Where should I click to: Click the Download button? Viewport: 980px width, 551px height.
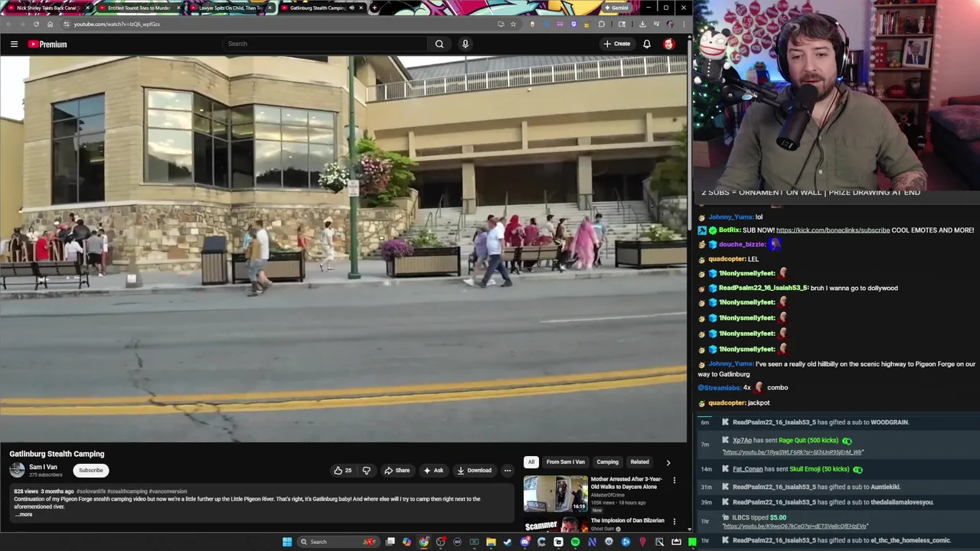pos(474,471)
